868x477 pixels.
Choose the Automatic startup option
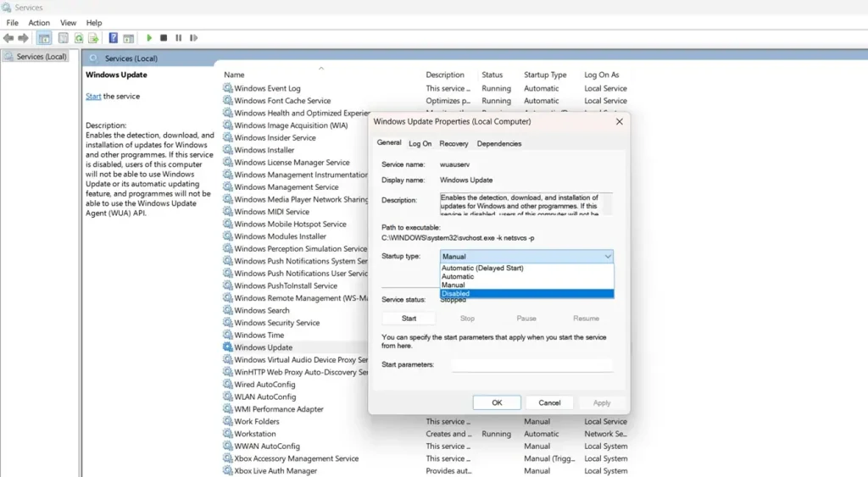point(526,276)
